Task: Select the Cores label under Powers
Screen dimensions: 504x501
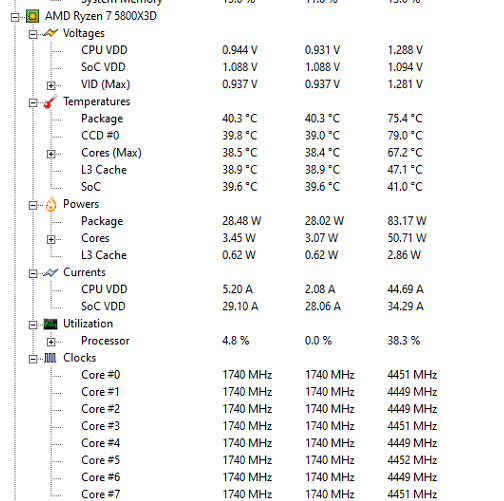Action: pos(95,238)
